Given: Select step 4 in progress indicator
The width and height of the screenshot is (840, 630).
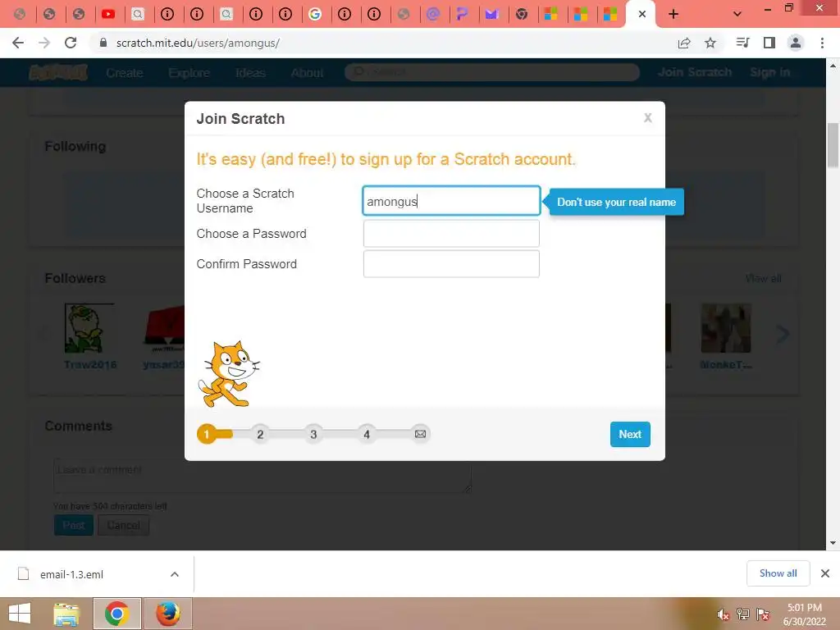Looking at the screenshot, I should [367, 434].
